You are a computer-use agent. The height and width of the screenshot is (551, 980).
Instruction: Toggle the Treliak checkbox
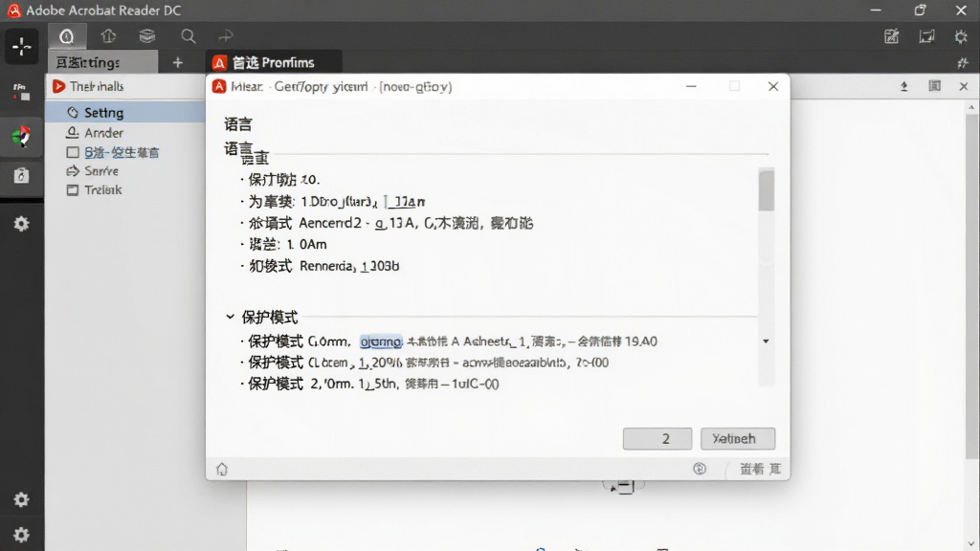pos(73,190)
